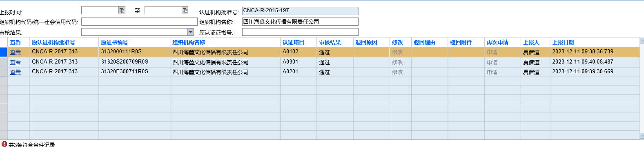Click 认证项目 cell A0201

coord(299,72)
